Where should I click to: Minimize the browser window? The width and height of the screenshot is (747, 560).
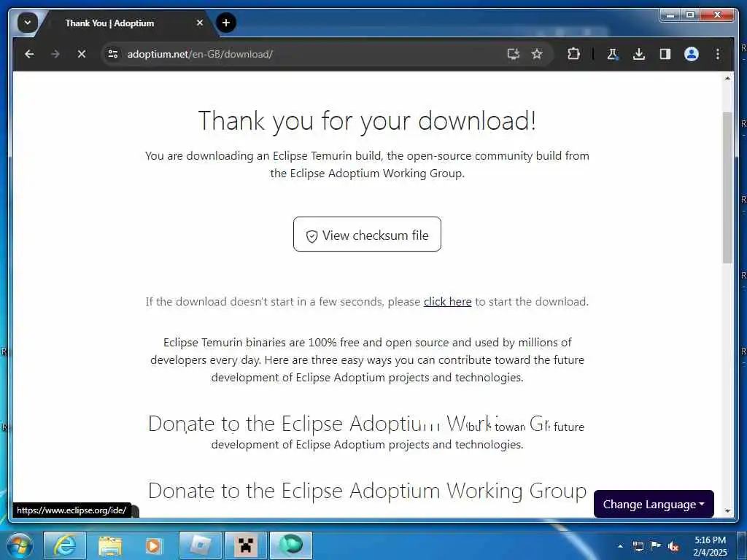[670, 15]
